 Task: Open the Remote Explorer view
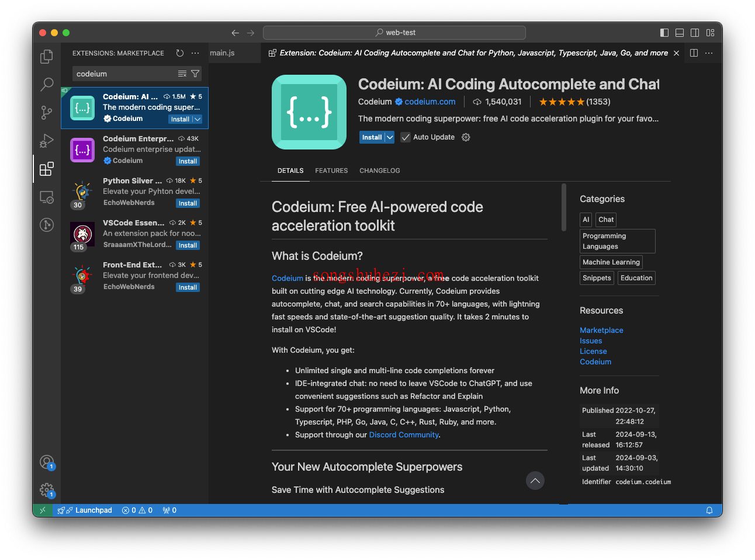47,197
